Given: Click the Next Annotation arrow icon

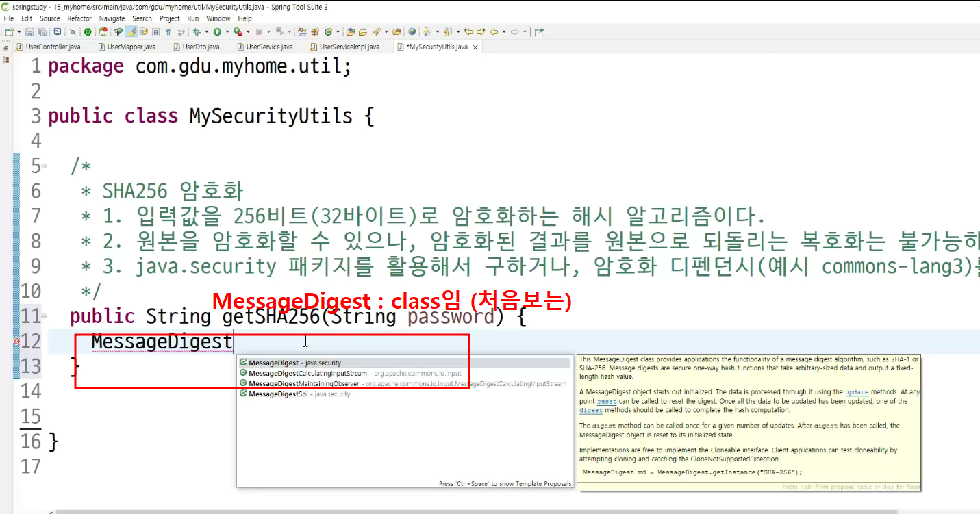Looking at the screenshot, I should 427,31.
